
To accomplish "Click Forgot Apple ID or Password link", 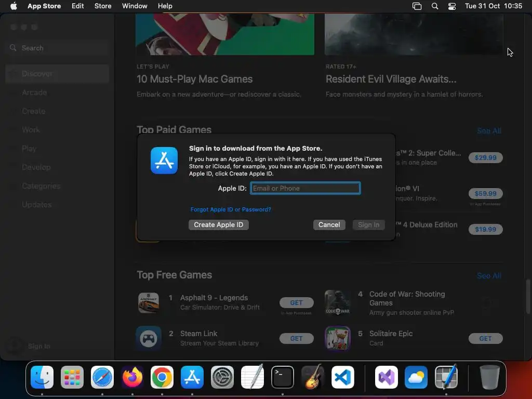I will tap(231, 209).
